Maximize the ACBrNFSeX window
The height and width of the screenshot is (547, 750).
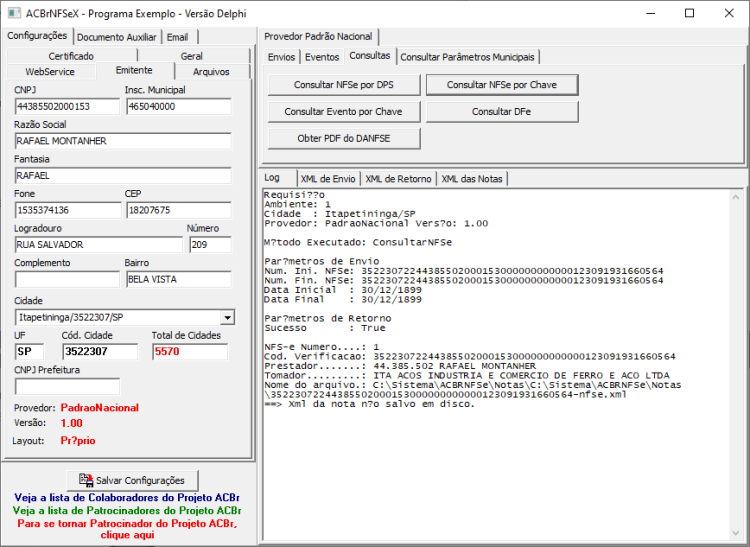[x=689, y=13]
